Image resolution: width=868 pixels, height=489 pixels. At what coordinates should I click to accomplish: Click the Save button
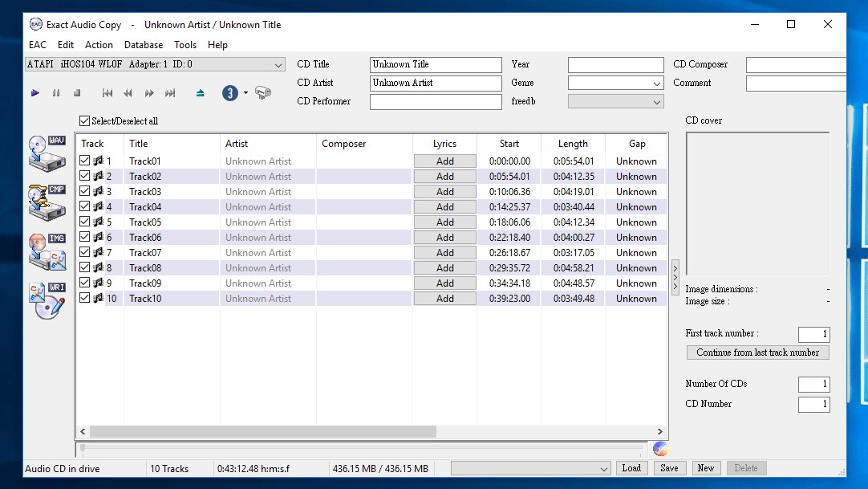tap(669, 468)
